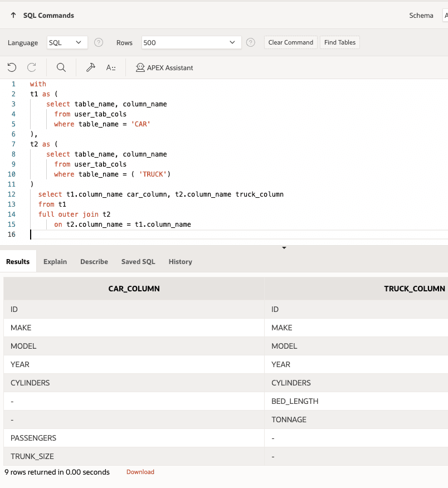This screenshot has height=488, width=448.
Task: Select the Redo icon in the editor toolbar
Action: click(32, 67)
